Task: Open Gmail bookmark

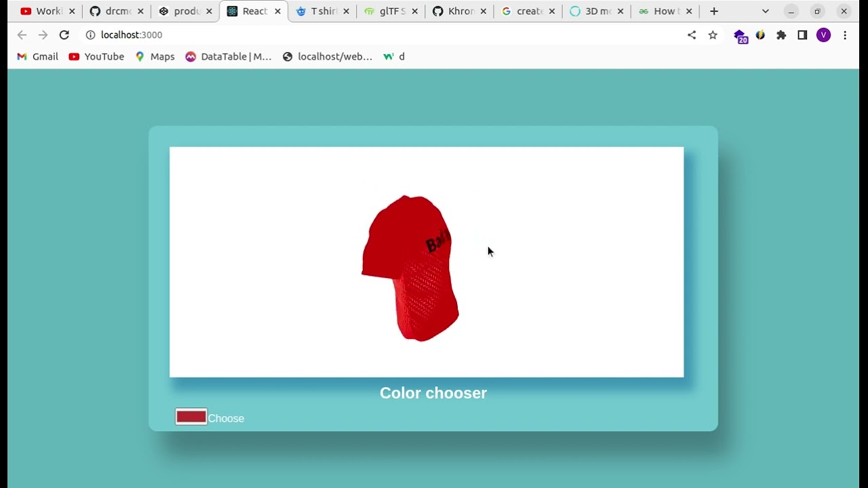Action: [37, 57]
